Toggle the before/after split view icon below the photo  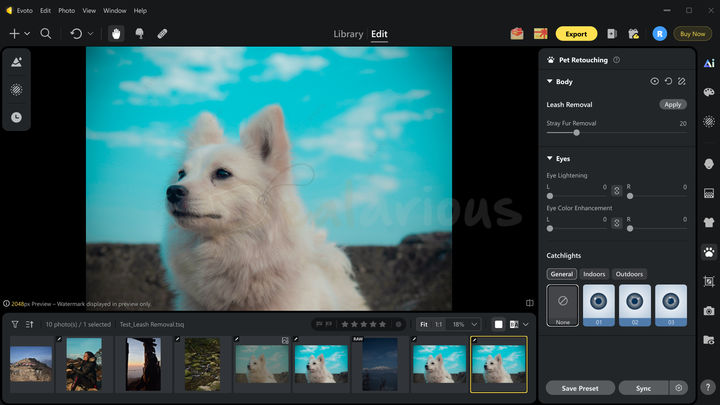[x=529, y=303]
